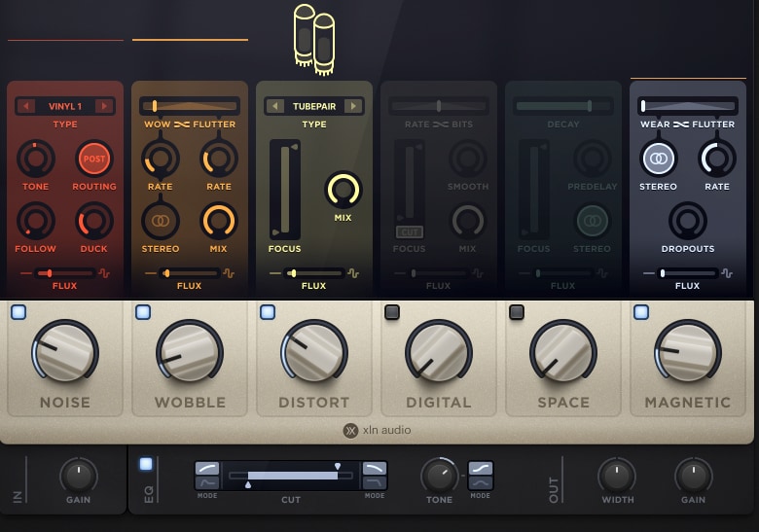The height and width of the screenshot is (532, 759).
Task: Enable the Space module power toggle
Action: [517, 312]
